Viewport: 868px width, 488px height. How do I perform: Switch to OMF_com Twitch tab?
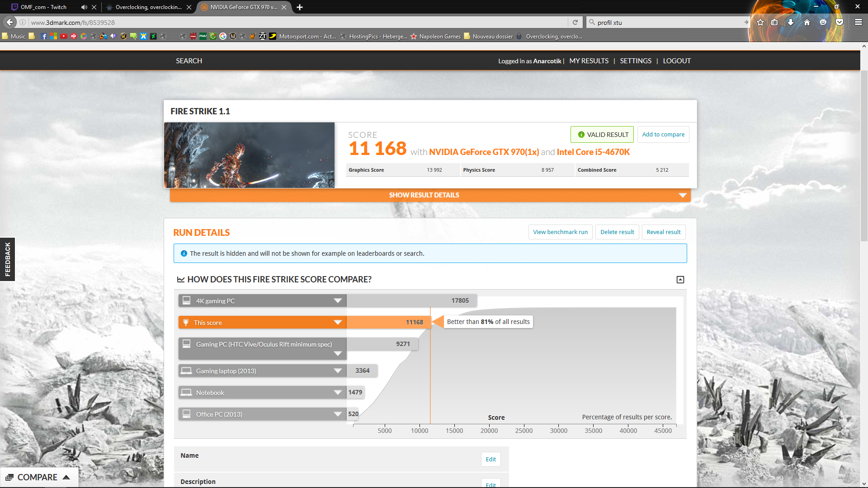pos(43,7)
